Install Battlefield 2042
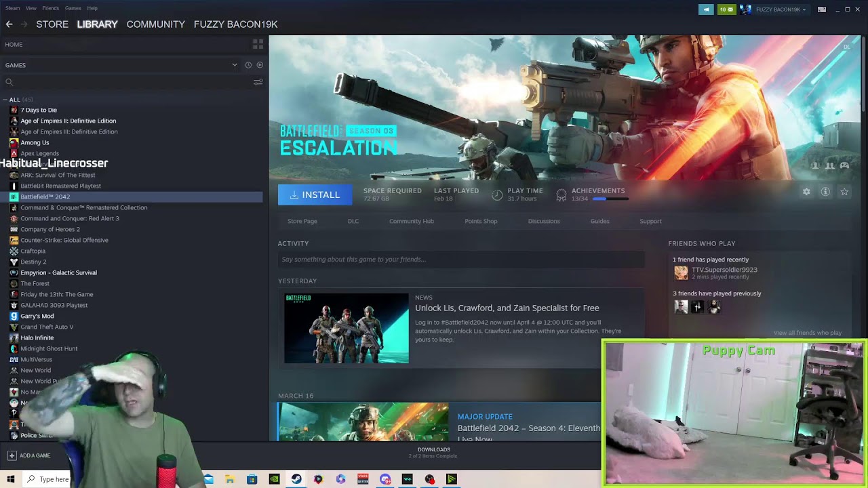This screenshot has width=868, height=488. coord(315,195)
